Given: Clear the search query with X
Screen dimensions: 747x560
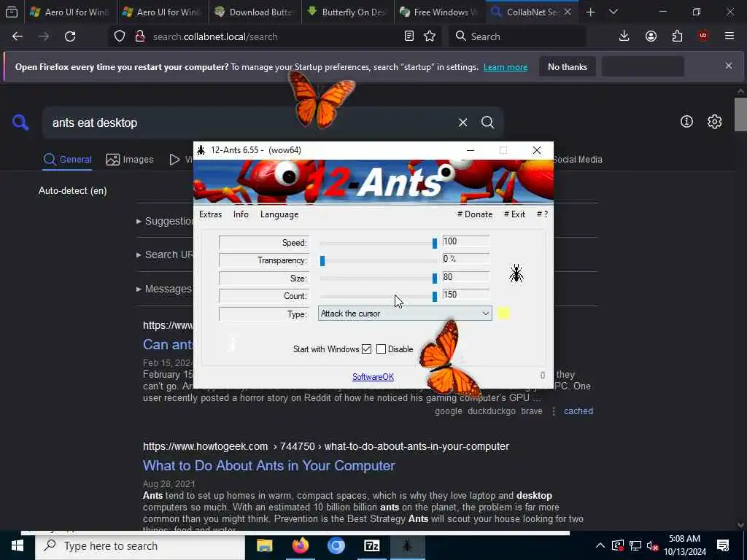Looking at the screenshot, I should 462,122.
